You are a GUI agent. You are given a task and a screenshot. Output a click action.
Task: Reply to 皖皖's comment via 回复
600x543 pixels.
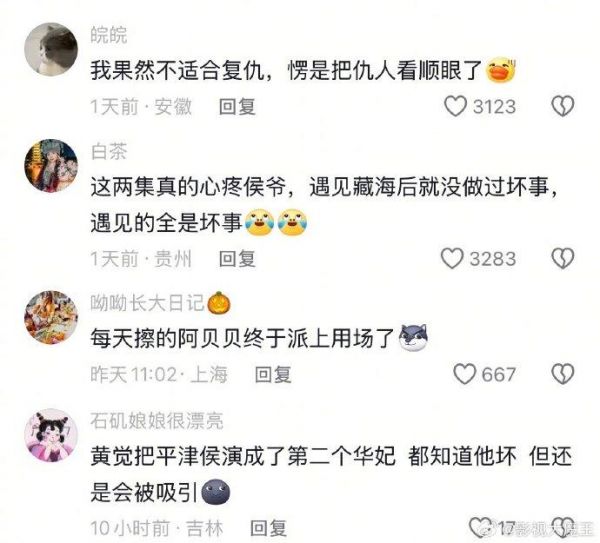pos(237,106)
